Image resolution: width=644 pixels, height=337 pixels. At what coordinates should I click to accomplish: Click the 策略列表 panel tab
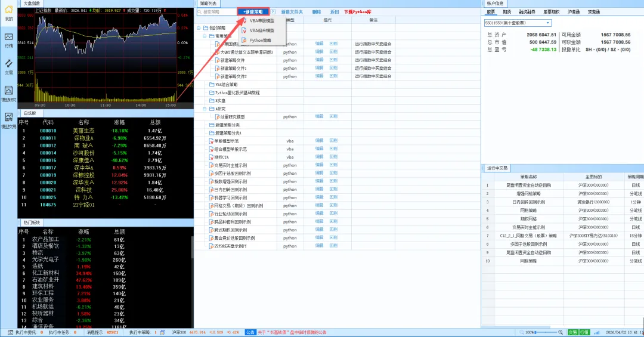pyautogui.click(x=208, y=4)
